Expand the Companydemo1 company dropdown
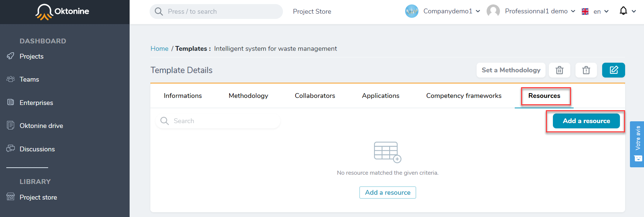The image size is (644, 217). [443, 11]
